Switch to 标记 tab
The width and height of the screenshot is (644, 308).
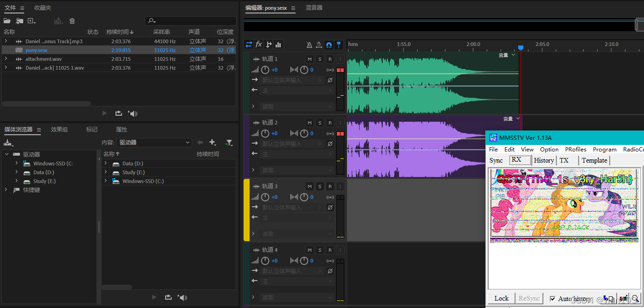92,130
